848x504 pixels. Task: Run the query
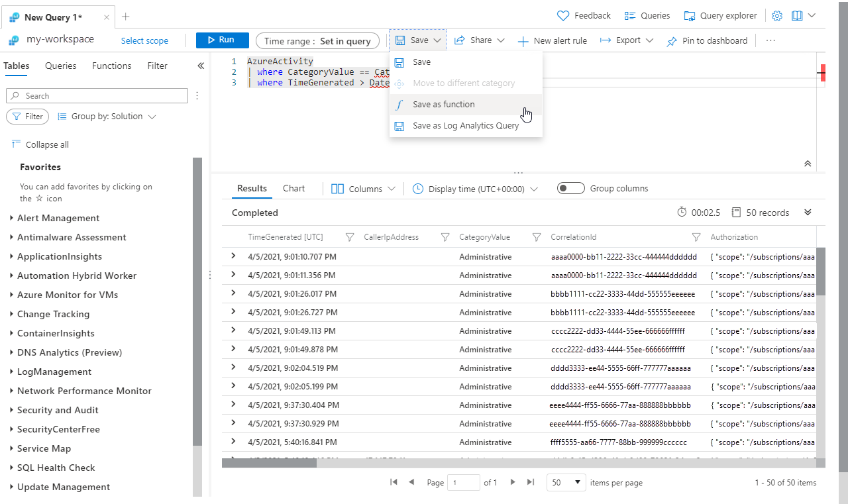222,40
